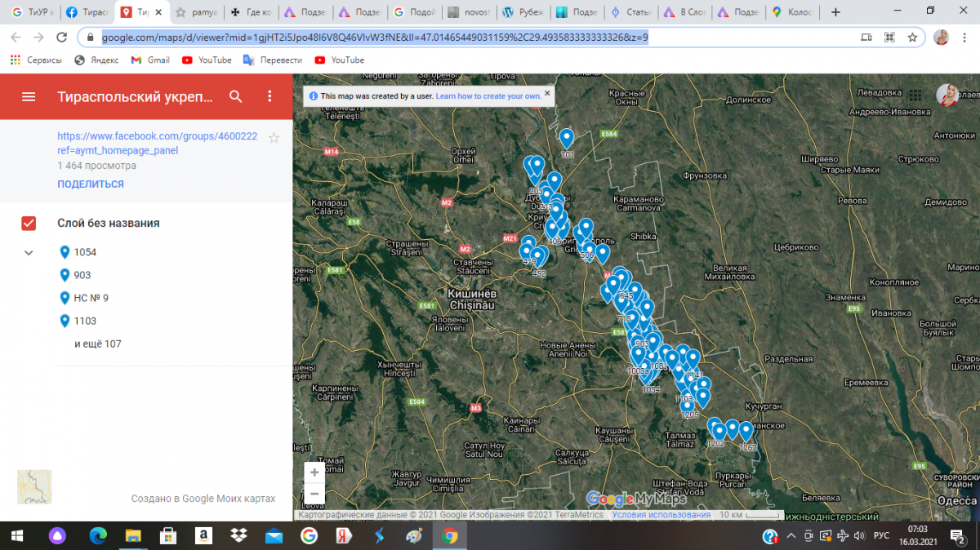Select place 'НС № 9' in list
Image resolution: width=980 pixels, height=550 pixels.
[x=91, y=299]
